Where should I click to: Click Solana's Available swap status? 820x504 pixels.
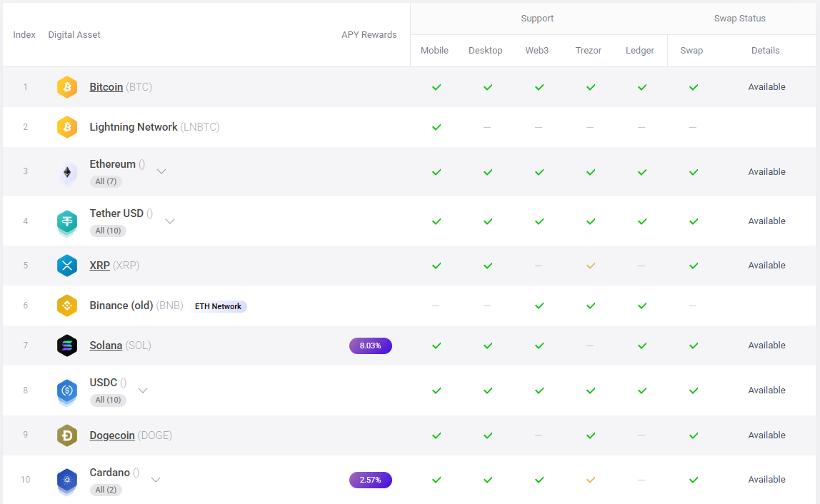[766, 345]
